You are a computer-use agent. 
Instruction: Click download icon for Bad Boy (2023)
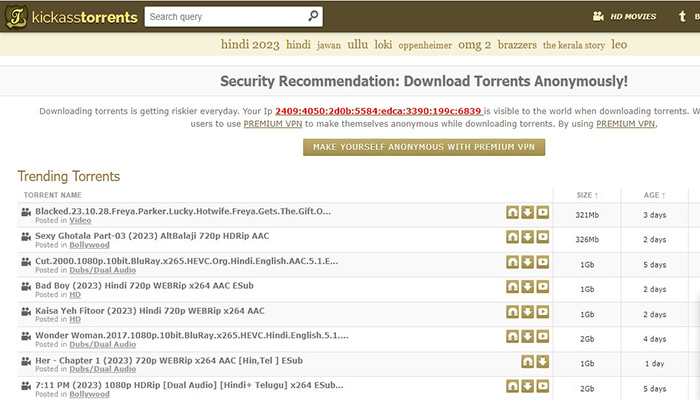coord(528,287)
